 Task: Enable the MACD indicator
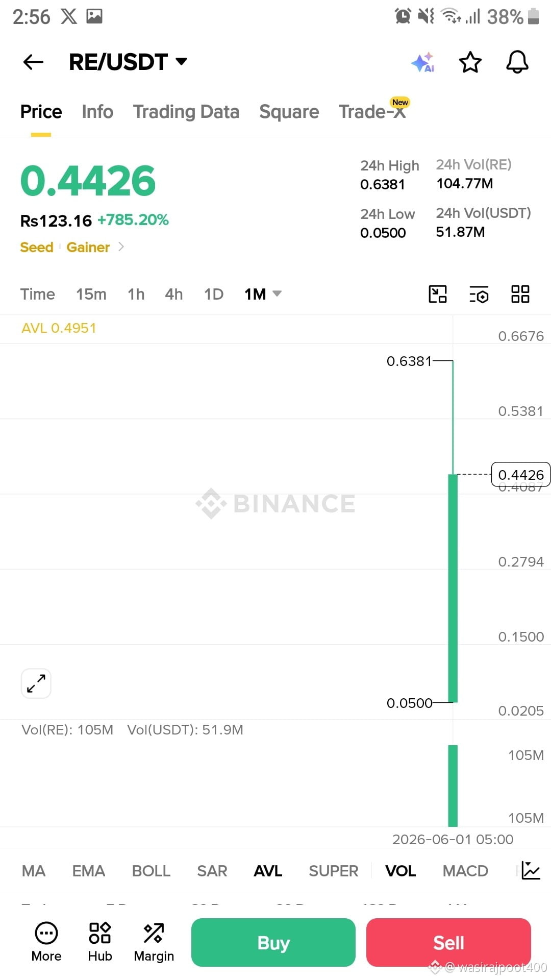[465, 871]
